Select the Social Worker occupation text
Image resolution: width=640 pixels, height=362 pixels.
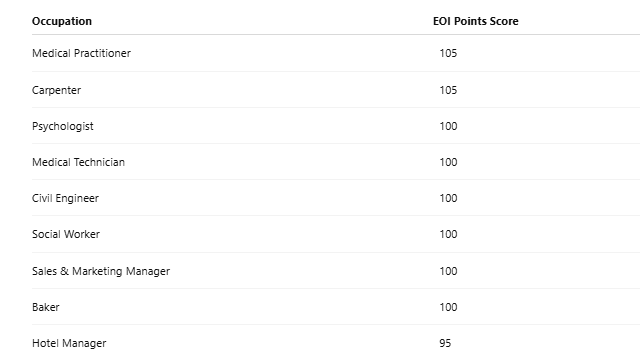(66, 234)
